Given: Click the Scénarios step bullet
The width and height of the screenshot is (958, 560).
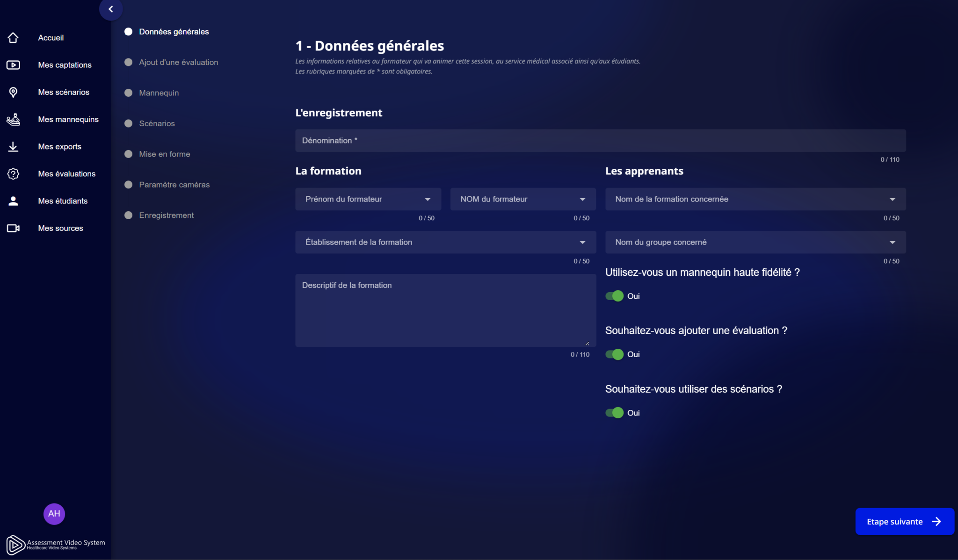Looking at the screenshot, I should click(x=128, y=123).
